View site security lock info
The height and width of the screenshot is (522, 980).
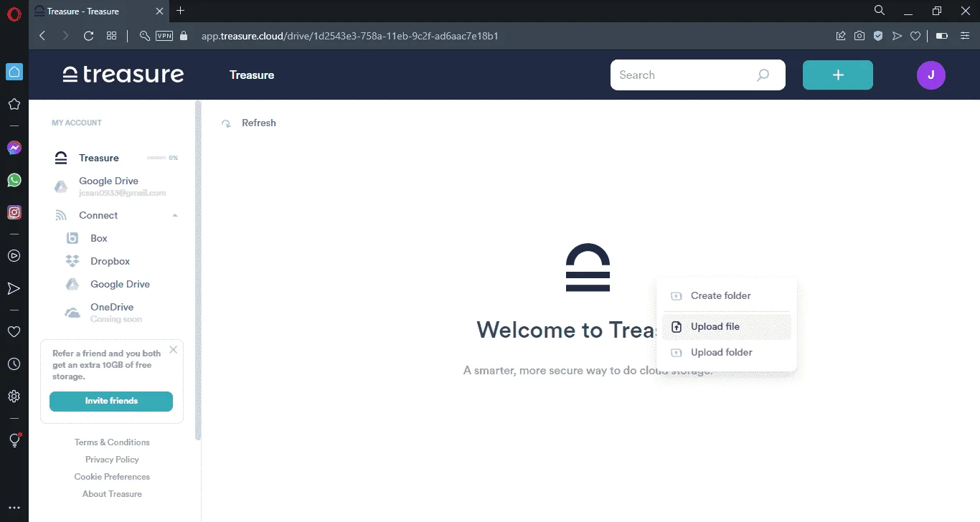(x=184, y=36)
